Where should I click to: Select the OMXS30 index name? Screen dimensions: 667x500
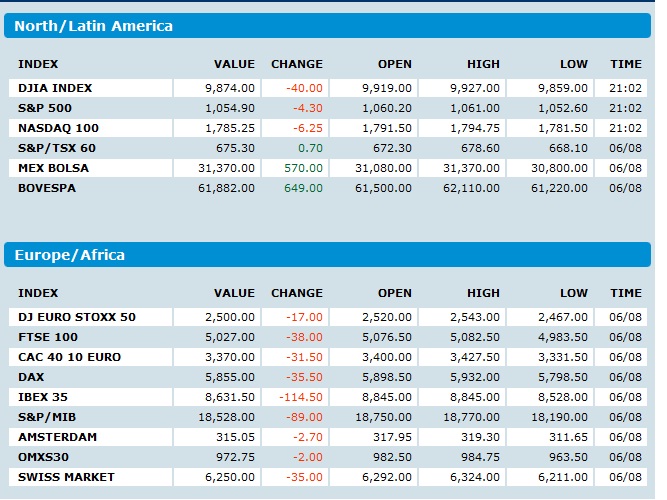tap(43, 457)
